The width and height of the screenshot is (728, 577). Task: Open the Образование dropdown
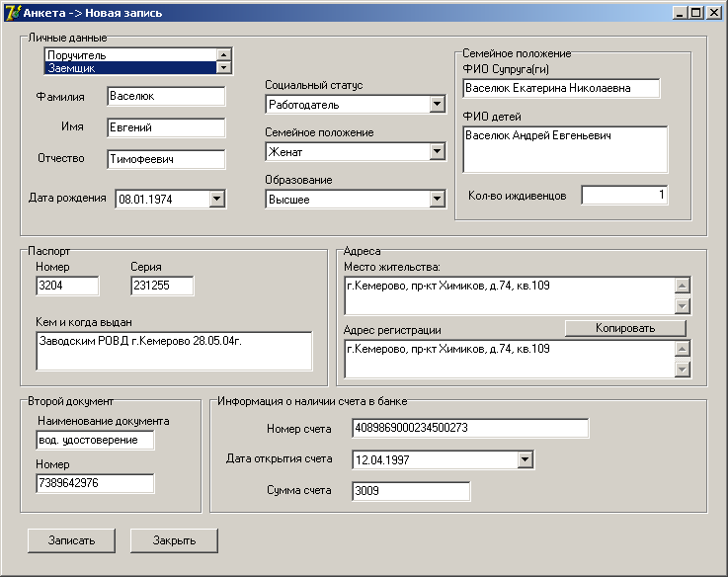[437, 199]
